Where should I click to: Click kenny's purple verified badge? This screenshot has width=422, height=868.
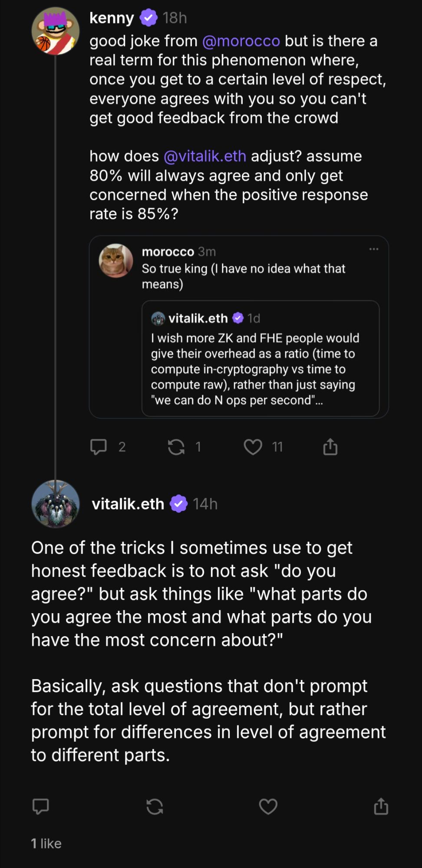coord(148,18)
